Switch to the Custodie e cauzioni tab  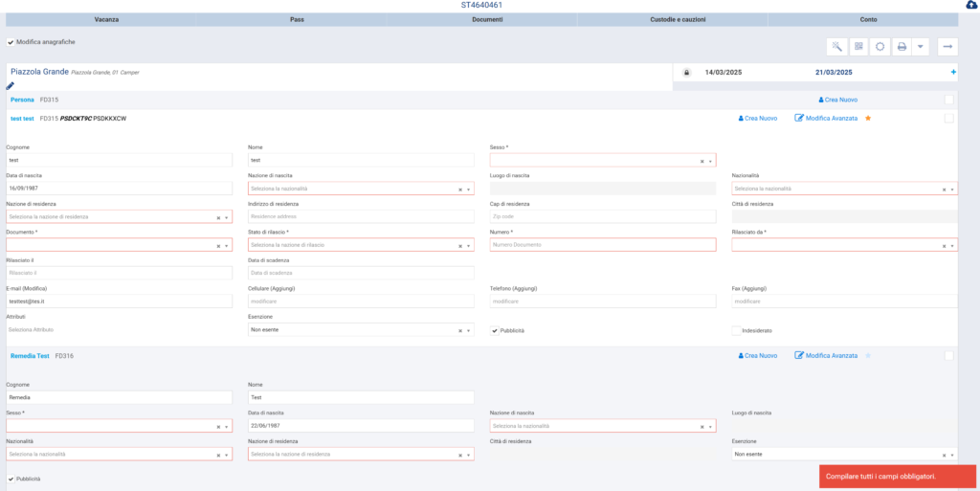point(672,19)
